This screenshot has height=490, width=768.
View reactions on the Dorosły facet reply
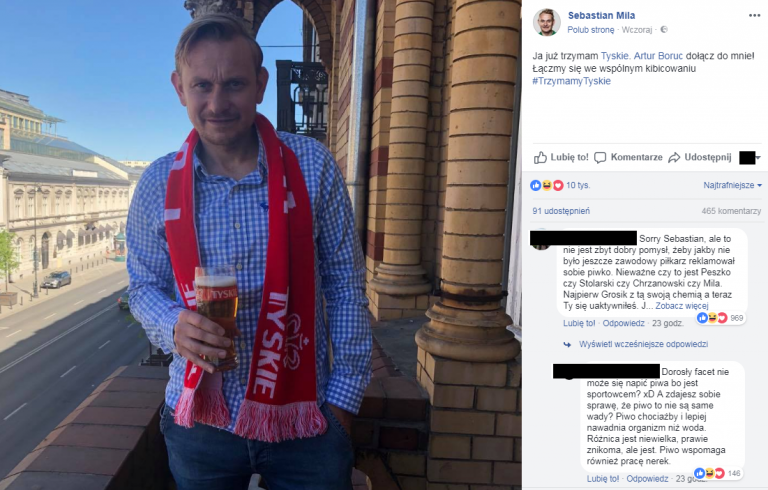click(x=717, y=473)
